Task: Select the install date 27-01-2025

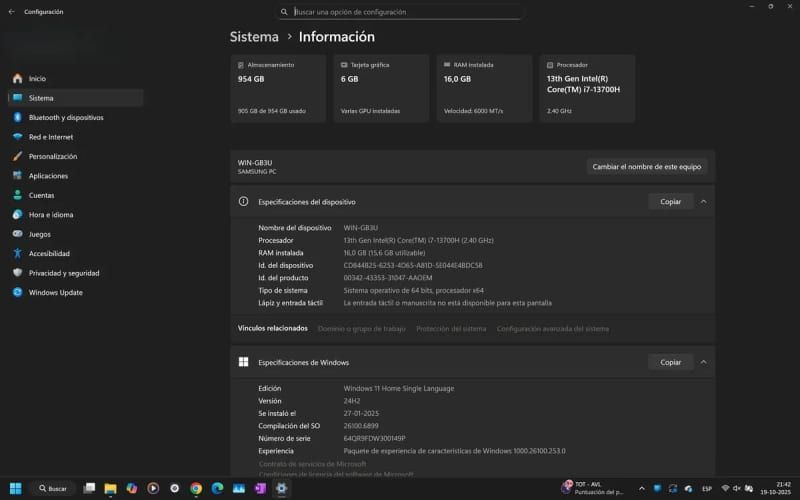Action: click(x=361, y=413)
